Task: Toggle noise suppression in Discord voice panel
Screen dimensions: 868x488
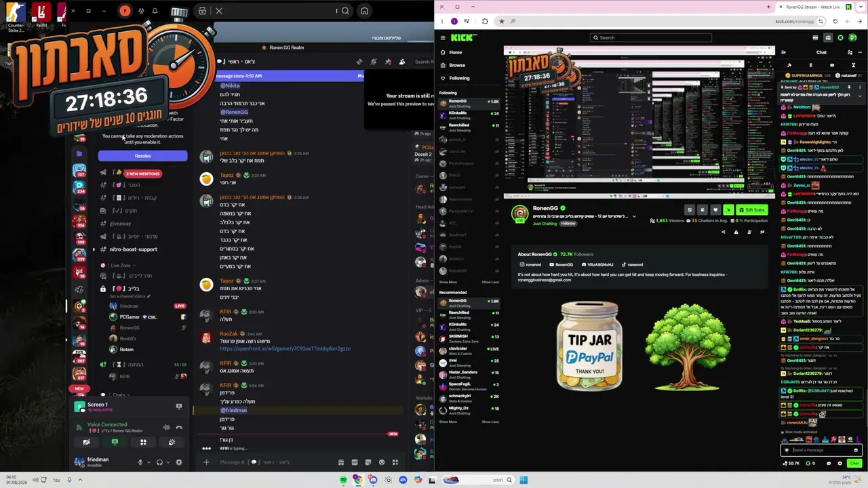Action: click(x=167, y=428)
